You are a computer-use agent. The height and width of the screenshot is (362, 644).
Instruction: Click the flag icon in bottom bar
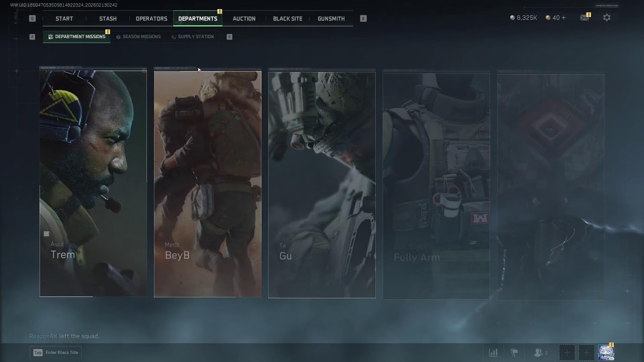tap(514, 352)
